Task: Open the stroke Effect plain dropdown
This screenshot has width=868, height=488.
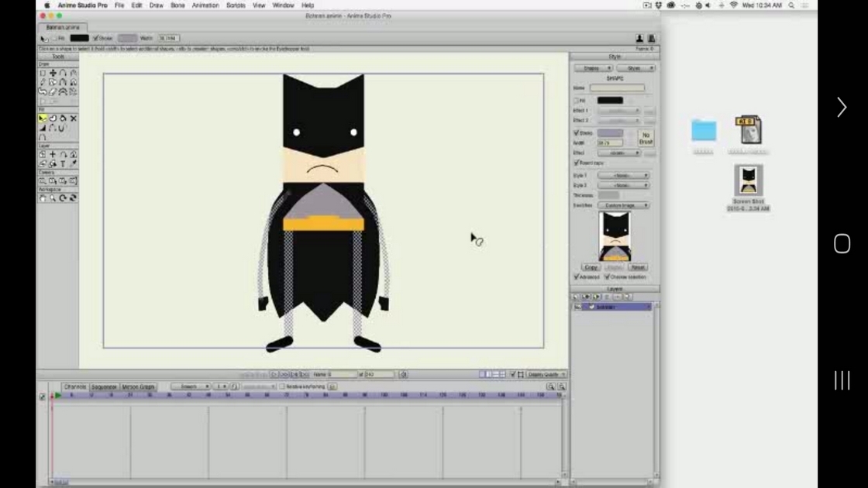Action: pyautogui.click(x=619, y=153)
